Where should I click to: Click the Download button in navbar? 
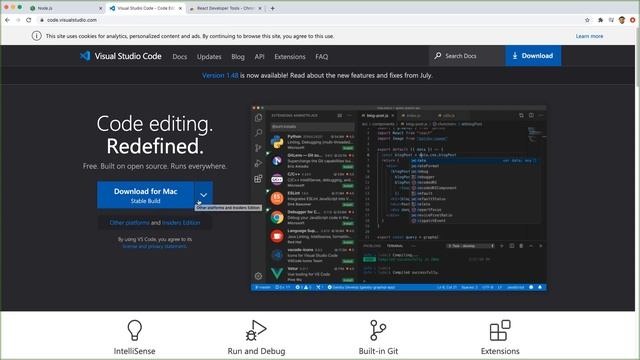(533, 56)
